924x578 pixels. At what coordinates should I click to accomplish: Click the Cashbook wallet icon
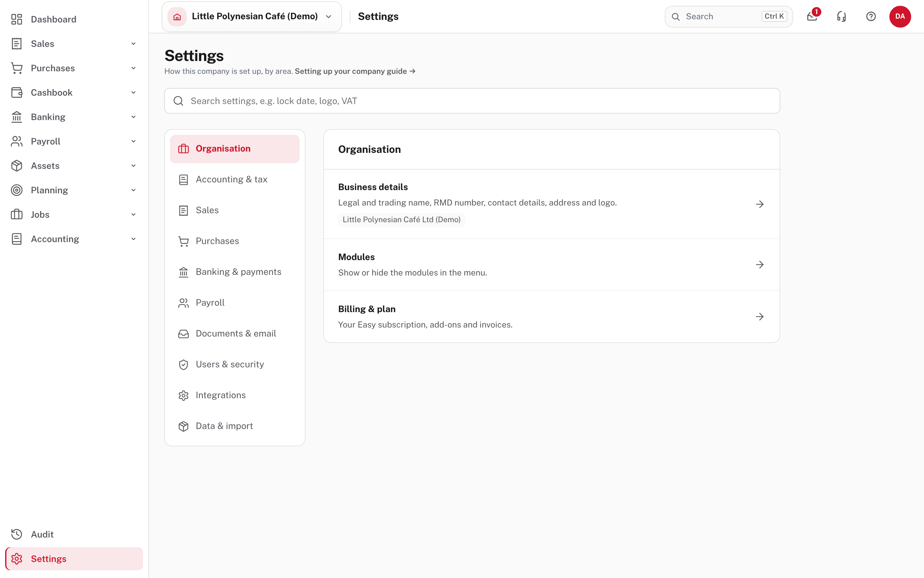click(x=16, y=92)
